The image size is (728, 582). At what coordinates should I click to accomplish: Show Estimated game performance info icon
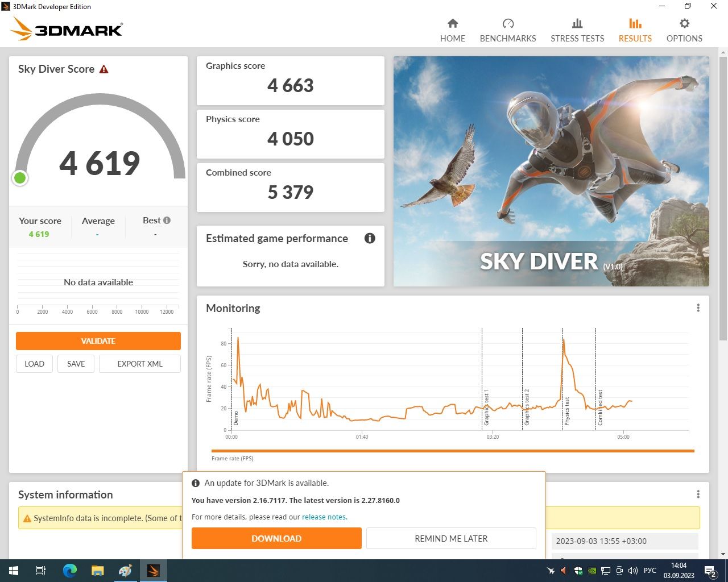pyautogui.click(x=370, y=238)
